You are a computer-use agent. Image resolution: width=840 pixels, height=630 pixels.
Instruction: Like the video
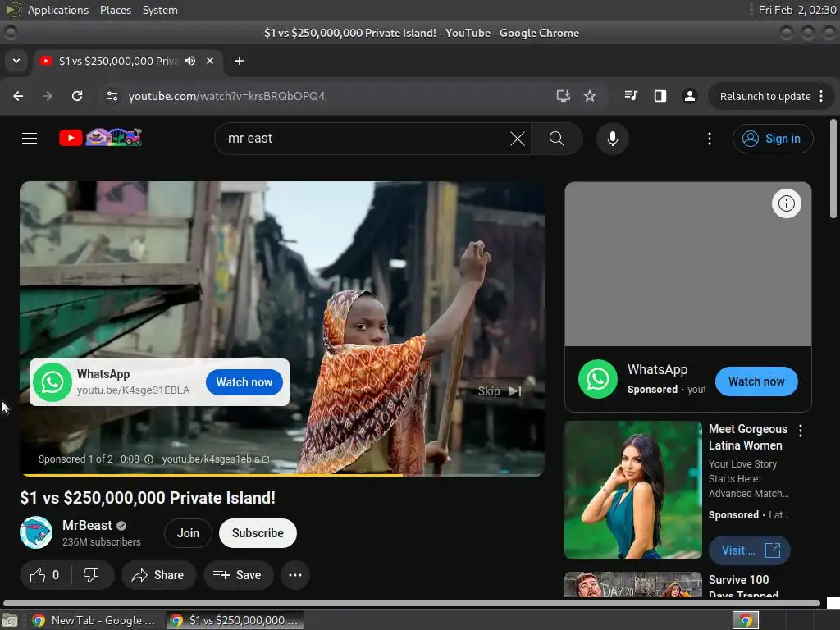tap(45, 575)
